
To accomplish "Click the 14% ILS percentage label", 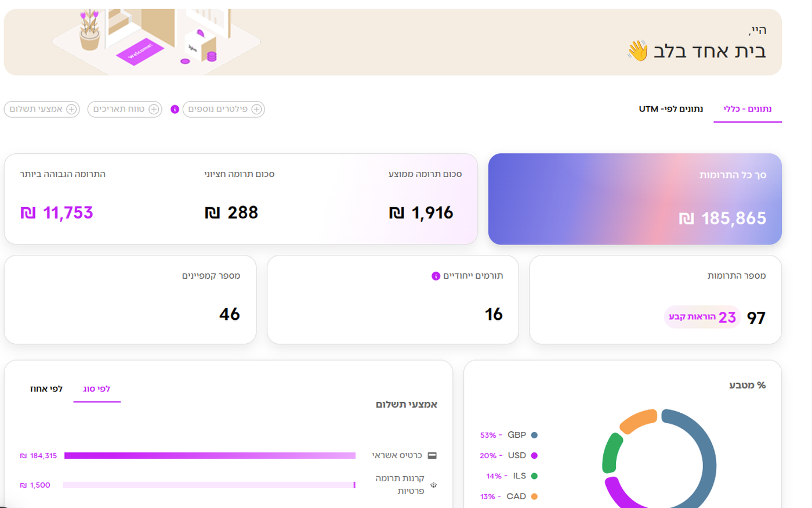I will [496, 476].
